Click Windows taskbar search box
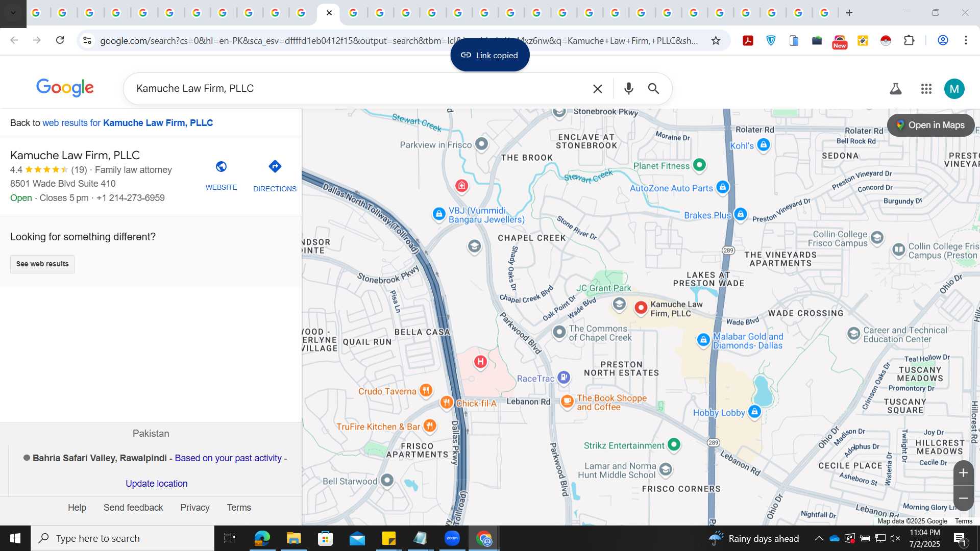Image resolution: width=980 pixels, height=551 pixels. (x=122, y=538)
